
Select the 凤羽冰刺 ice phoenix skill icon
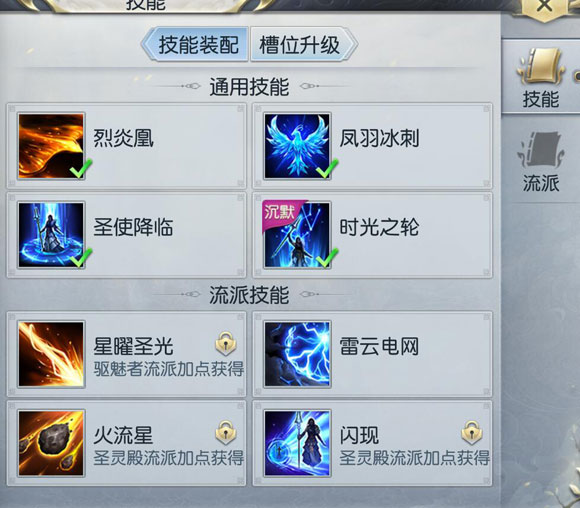coord(297,146)
